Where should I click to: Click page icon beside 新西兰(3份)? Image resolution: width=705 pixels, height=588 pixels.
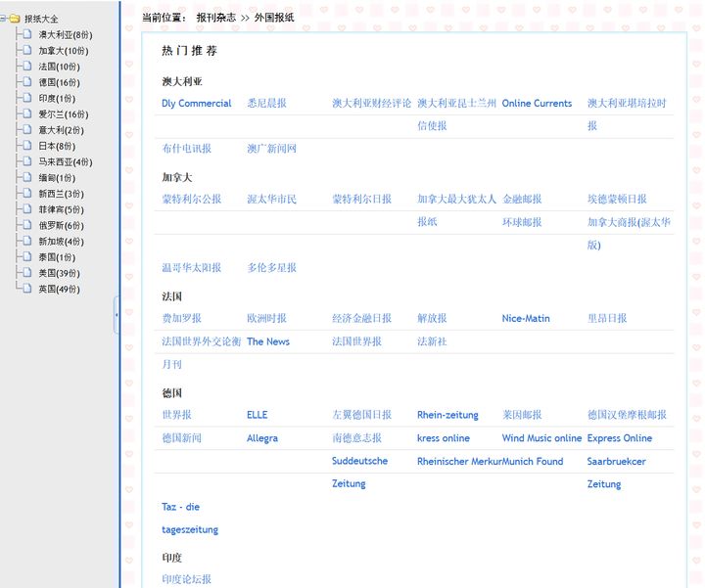[27, 193]
